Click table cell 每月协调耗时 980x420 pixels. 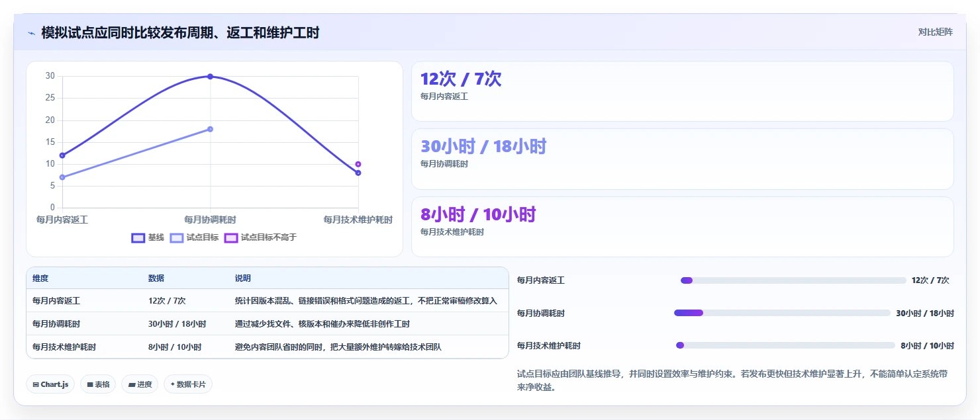pyautogui.click(x=56, y=324)
